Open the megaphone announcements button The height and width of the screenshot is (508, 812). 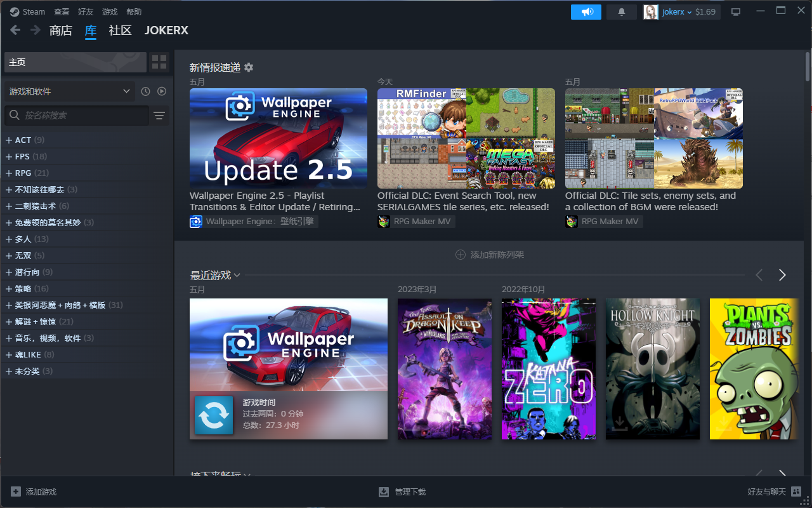(586, 11)
